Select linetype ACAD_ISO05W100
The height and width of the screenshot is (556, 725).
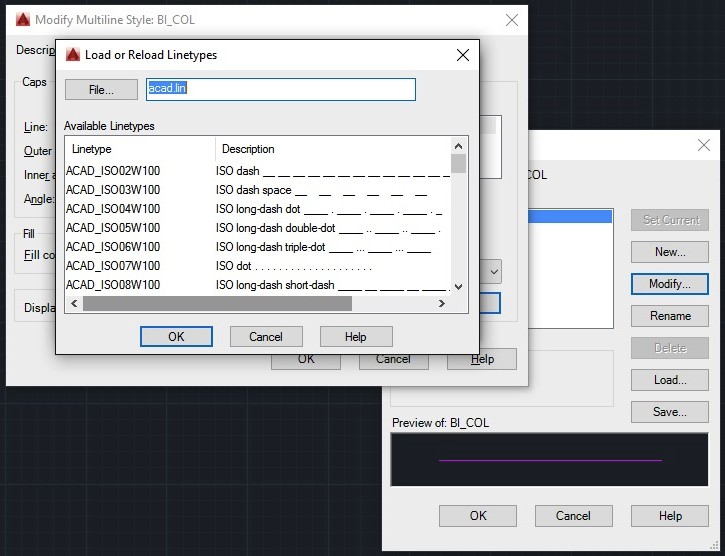pos(113,228)
